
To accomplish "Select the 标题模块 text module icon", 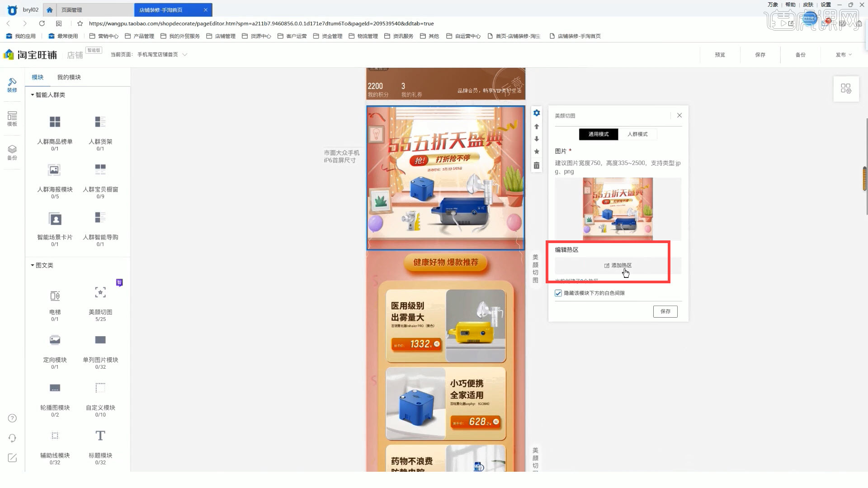I will coord(100,436).
